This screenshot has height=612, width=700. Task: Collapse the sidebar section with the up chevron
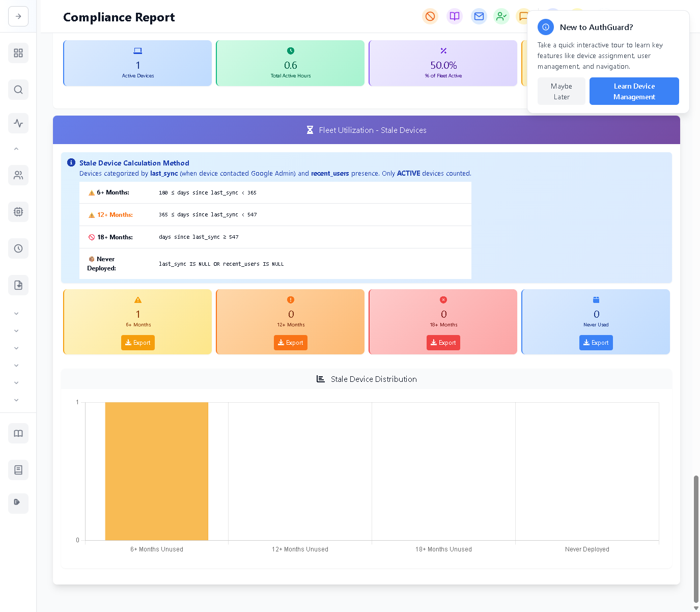tap(16, 148)
